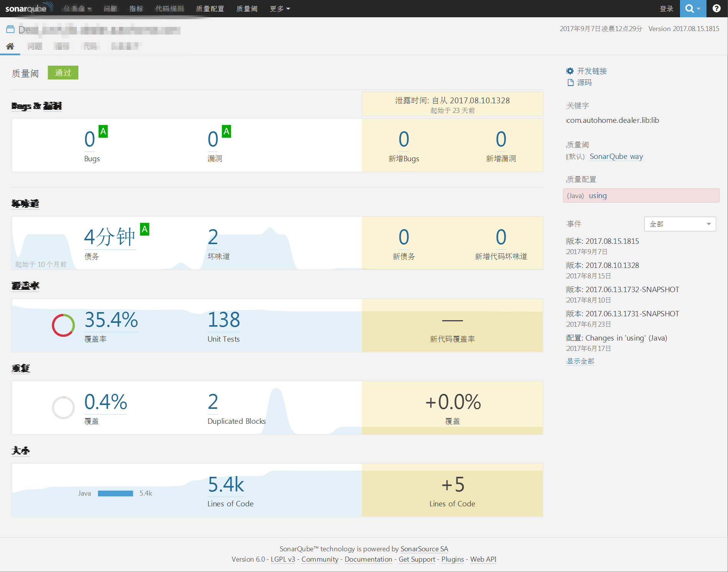Click the coverage donut chart
The image size is (728, 572).
pyautogui.click(x=63, y=325)
